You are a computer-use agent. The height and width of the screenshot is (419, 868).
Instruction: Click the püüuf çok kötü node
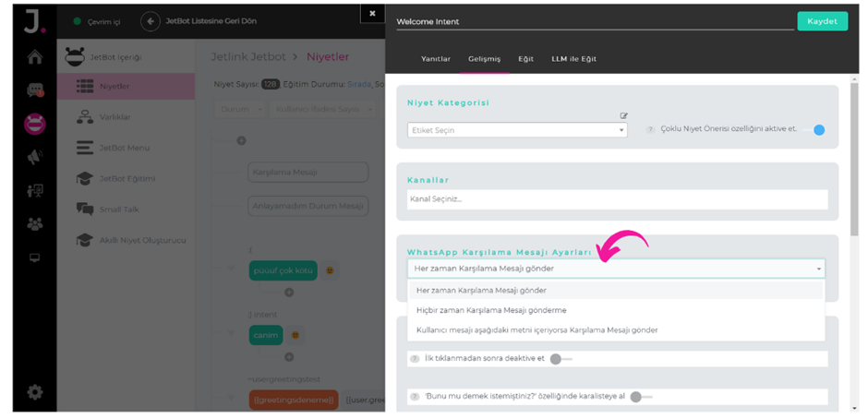283,270
